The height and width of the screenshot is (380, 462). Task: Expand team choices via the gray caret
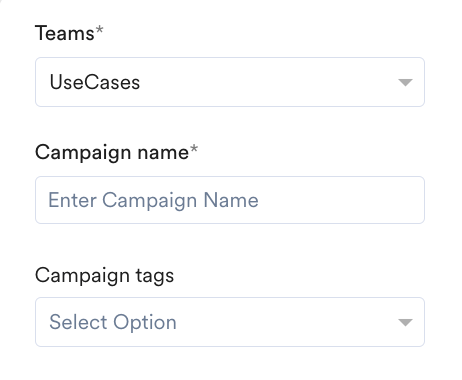[x=405, y=82]
